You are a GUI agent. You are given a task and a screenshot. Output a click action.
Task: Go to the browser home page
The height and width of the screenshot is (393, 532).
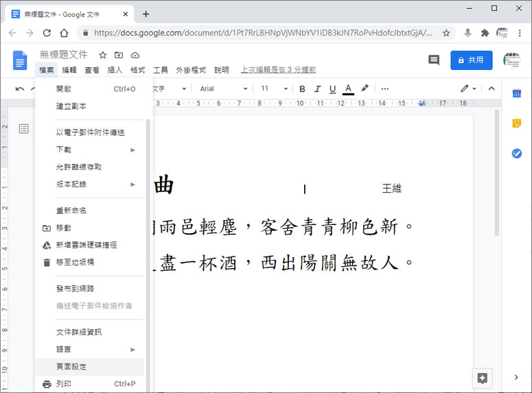point(64,33)
